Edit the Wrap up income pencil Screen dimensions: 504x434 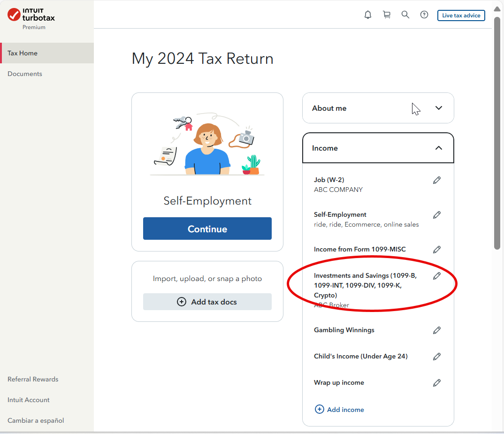pyautogui.click(x=437, y=383)
